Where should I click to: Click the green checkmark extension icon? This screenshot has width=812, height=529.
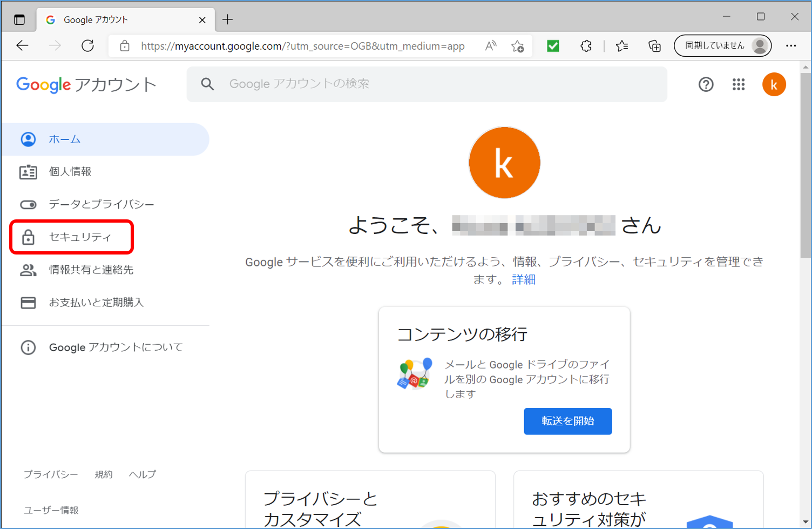pos(553,46)
